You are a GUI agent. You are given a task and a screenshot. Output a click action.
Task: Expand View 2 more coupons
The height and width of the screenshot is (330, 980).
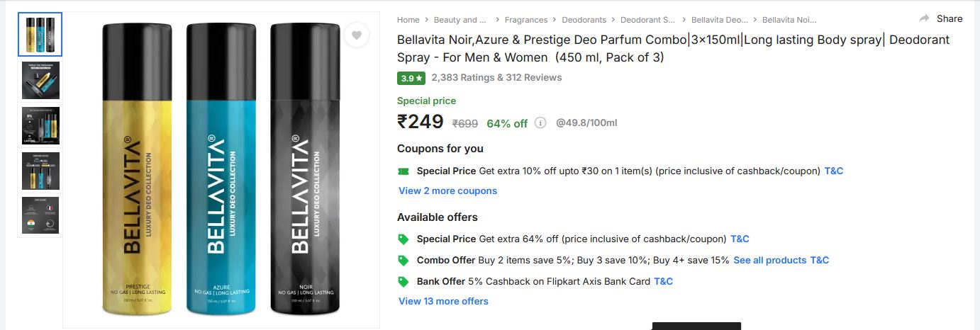[x=447, y=191]
